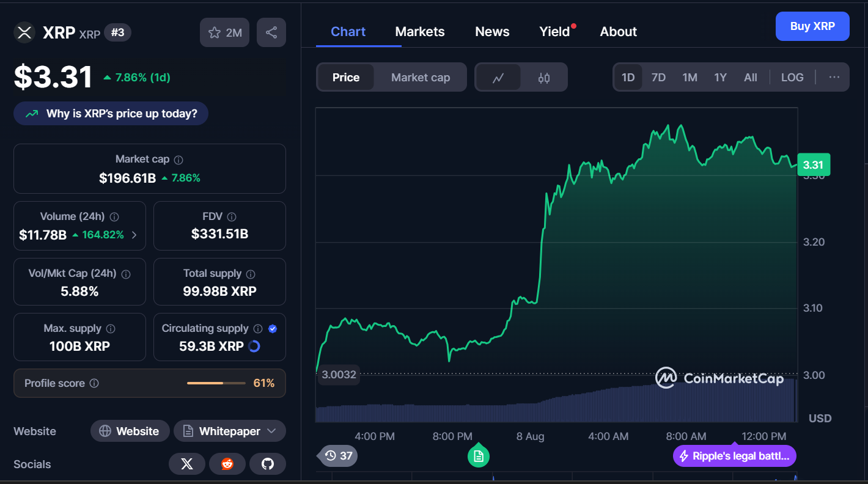This screenshot has width=868, height=484.
Task: Click the $11.78B volume value
Action: [x=43, y=235]
